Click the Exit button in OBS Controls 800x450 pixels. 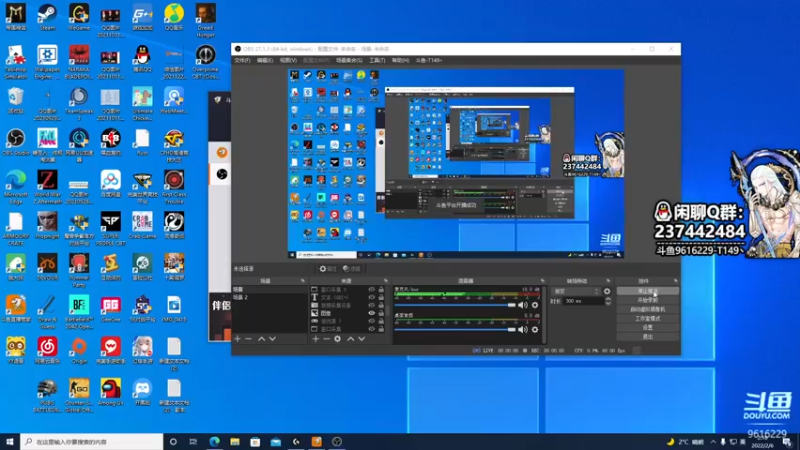[x=647, y=337]
